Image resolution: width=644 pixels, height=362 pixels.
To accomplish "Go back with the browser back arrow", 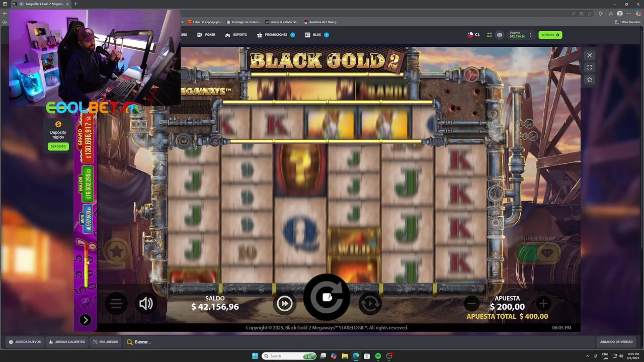I will coord(5,14).
